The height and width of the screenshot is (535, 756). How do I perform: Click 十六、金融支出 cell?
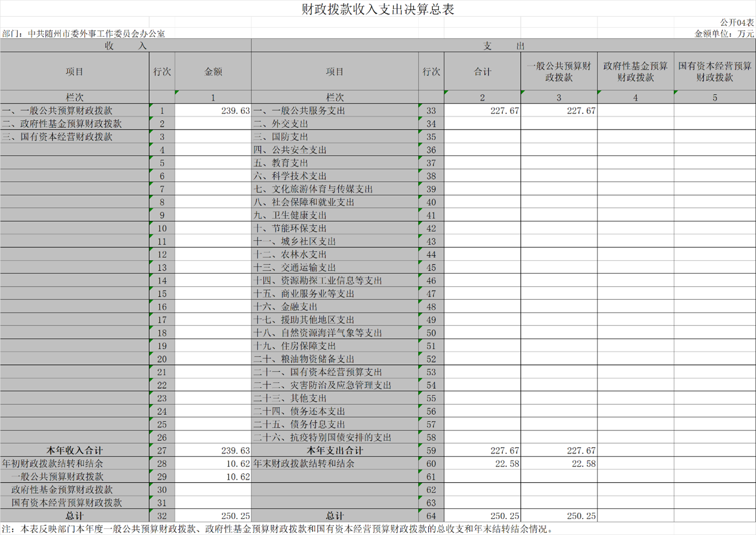pos(335,306)
